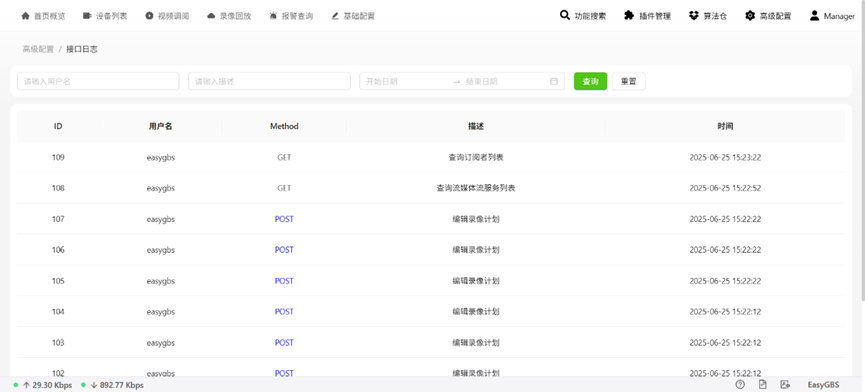Open 基础配置 basic configuration
This screenshot has height=392, width=865.
click(353, 16)
